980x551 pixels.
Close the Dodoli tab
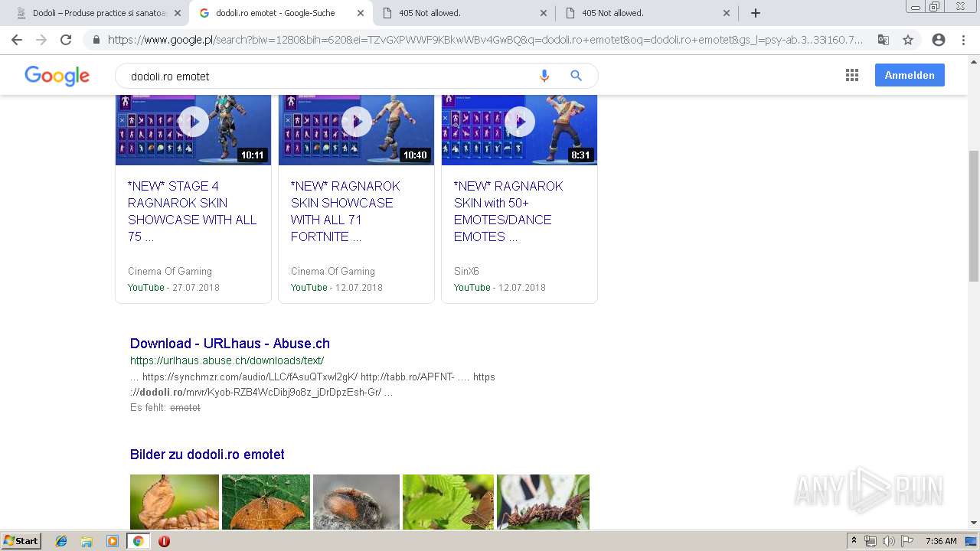point(178,13)
